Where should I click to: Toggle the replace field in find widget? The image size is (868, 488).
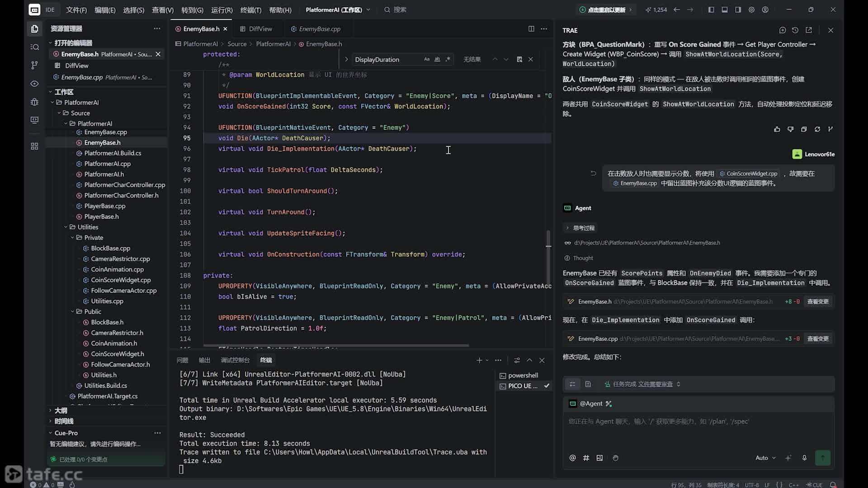tap(346, 59)
